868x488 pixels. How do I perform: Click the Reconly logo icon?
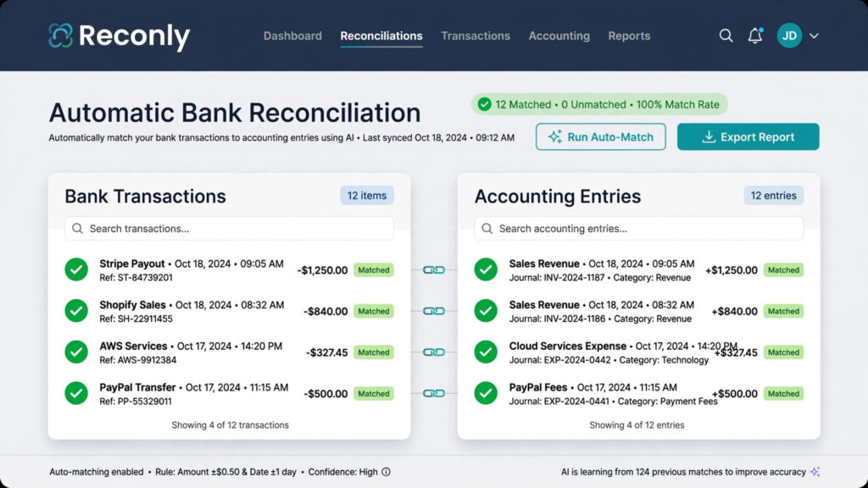click(60, 36)
